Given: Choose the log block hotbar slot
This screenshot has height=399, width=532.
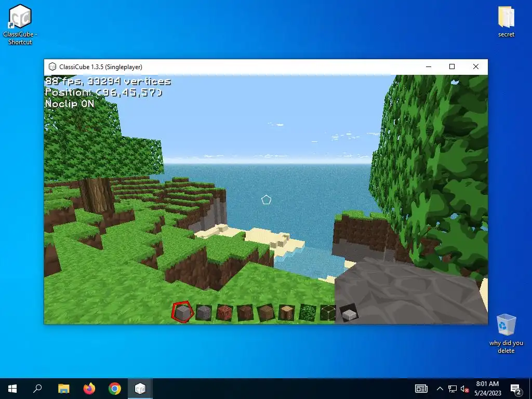Looking at the screenshot, I should pos(287,312).
